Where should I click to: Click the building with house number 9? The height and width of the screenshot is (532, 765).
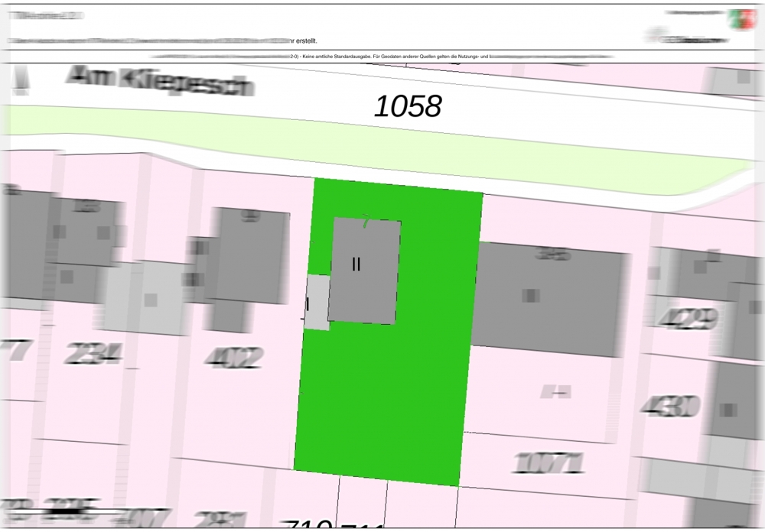249,256
